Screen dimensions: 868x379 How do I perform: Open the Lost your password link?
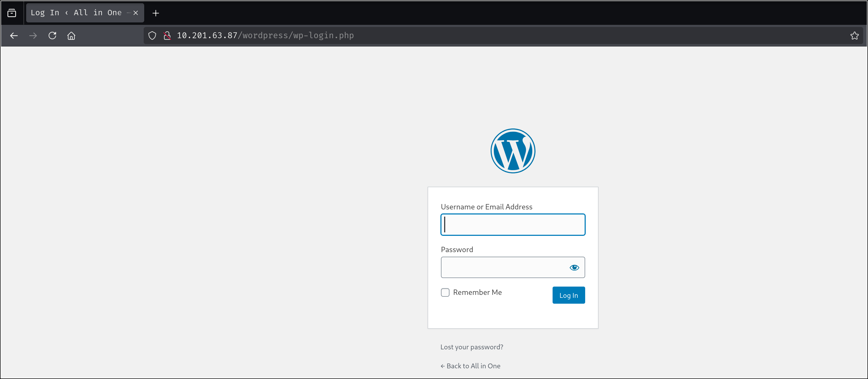coord(471,347)
